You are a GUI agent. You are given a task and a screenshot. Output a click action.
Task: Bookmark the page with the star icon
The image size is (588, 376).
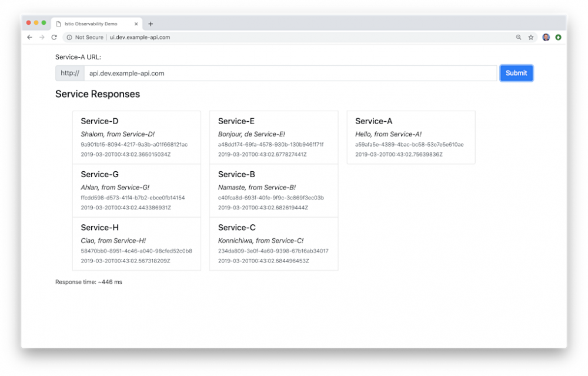click(x=530, y=37)
